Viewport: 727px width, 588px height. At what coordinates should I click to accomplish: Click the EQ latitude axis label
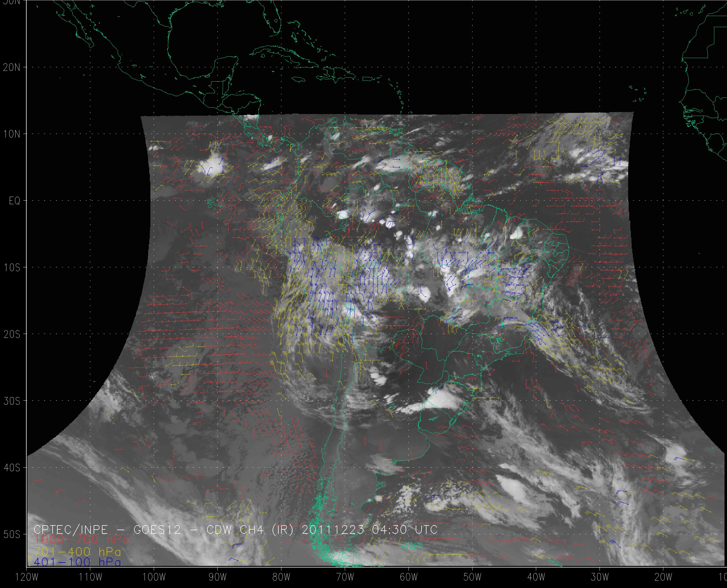(15, 201)
